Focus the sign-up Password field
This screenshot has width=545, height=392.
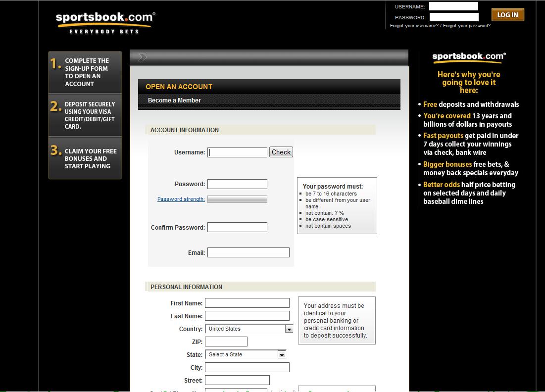click(238, 184)
